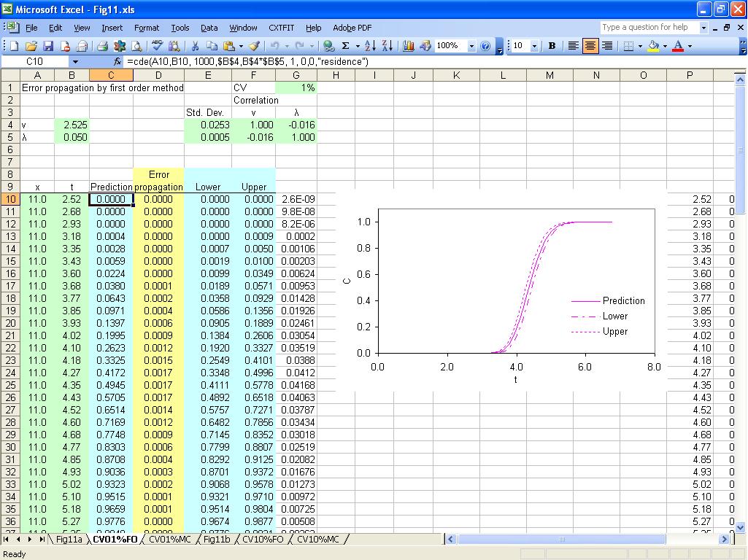
Task: Toggle left alignment formatting
Action: 573,46
